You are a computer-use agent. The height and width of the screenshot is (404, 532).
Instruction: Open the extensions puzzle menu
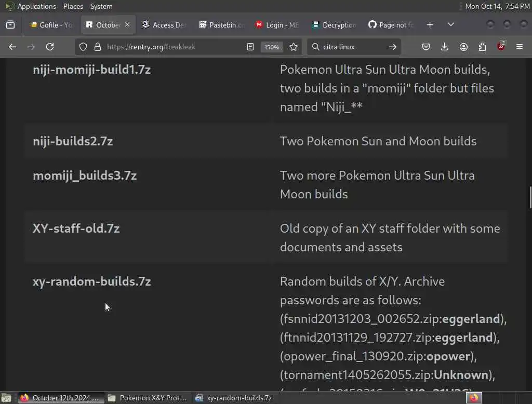(x=482, y=47)
